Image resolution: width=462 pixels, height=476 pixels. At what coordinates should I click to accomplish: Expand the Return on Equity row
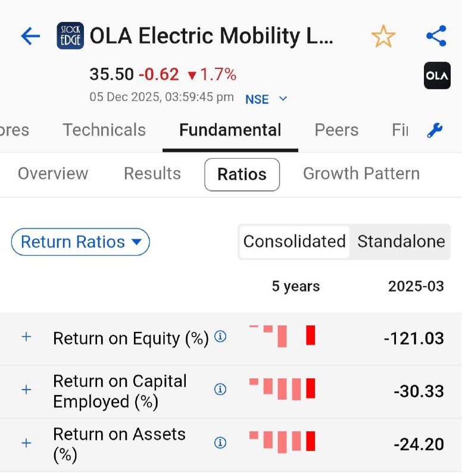coord(26,337)
